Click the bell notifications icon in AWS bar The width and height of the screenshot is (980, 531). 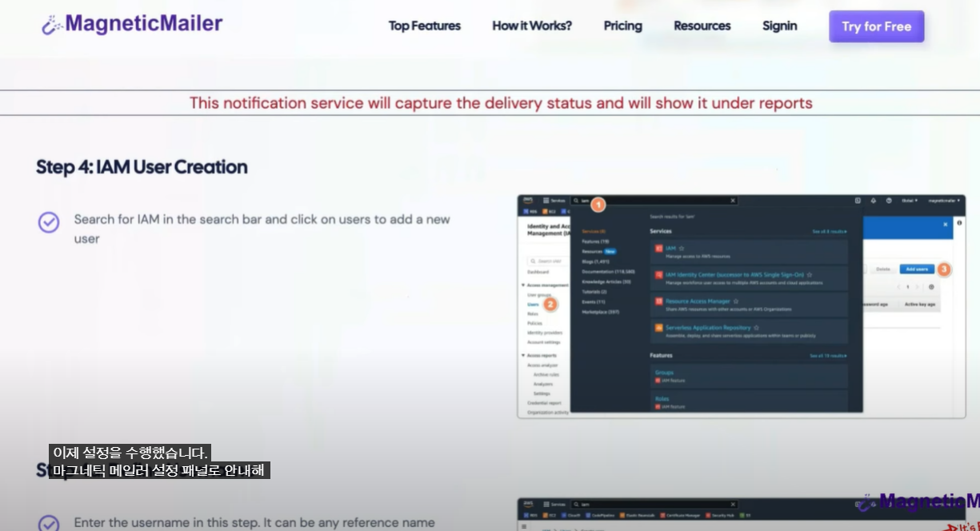(874, 201)
